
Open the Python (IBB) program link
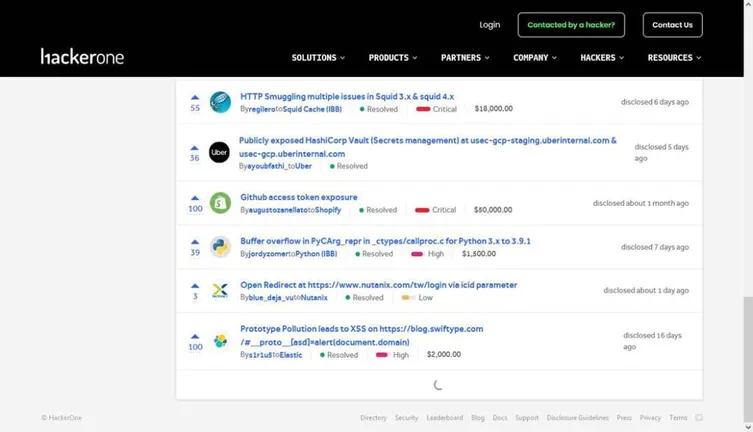tap(316, 254)
